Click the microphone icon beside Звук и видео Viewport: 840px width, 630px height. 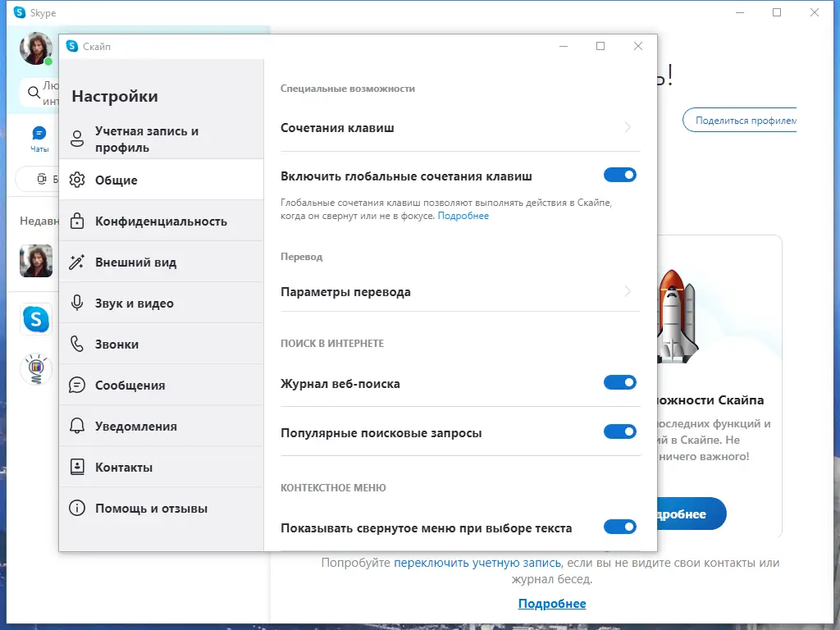[x=77, y=303]
